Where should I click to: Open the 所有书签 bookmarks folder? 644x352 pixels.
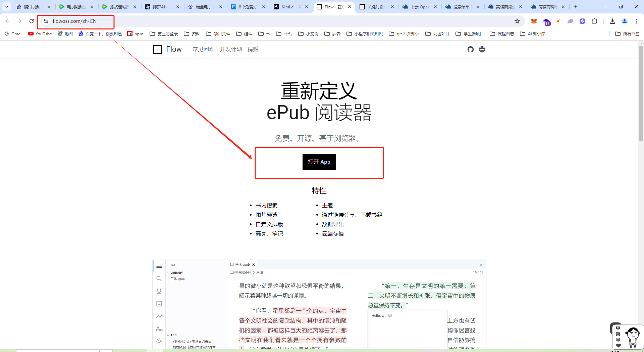[627, 34]
